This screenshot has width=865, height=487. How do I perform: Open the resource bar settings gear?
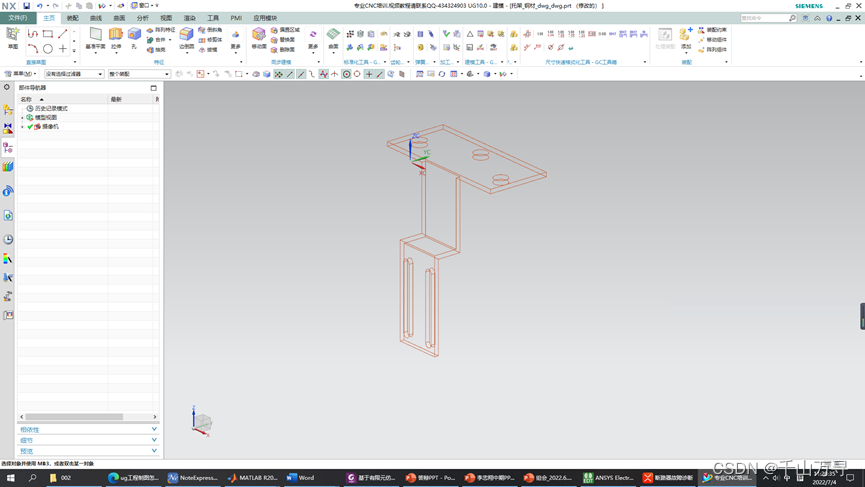point(7,87)
